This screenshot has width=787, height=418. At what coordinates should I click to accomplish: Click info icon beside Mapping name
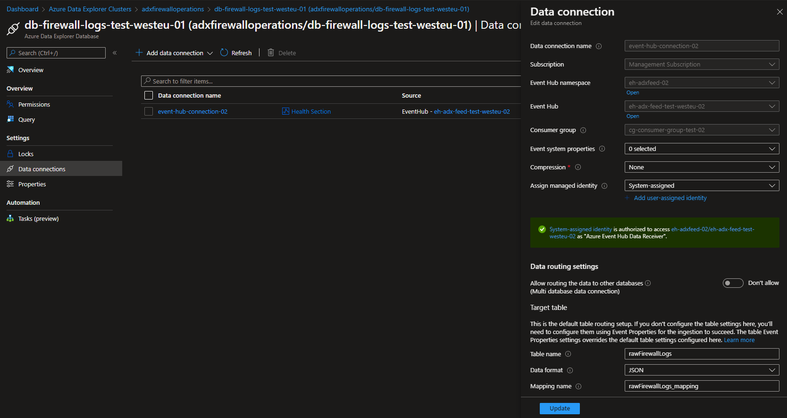578,386
